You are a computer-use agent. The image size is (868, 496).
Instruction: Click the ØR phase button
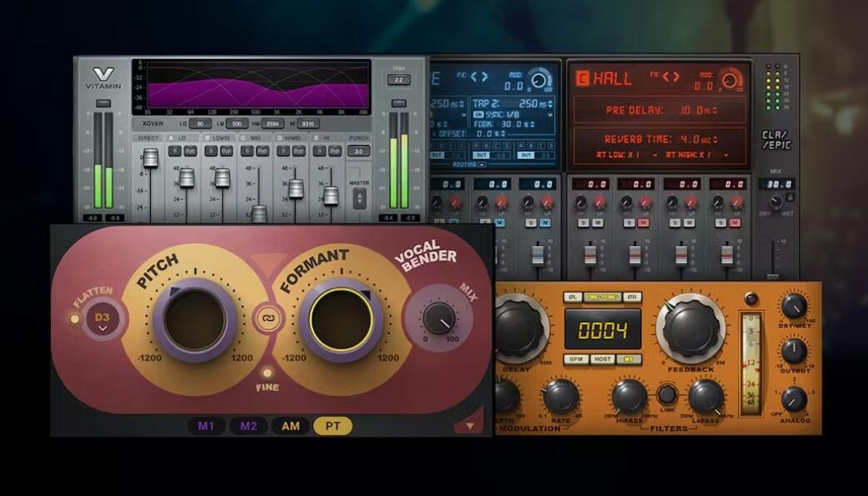tap(632, 297)
